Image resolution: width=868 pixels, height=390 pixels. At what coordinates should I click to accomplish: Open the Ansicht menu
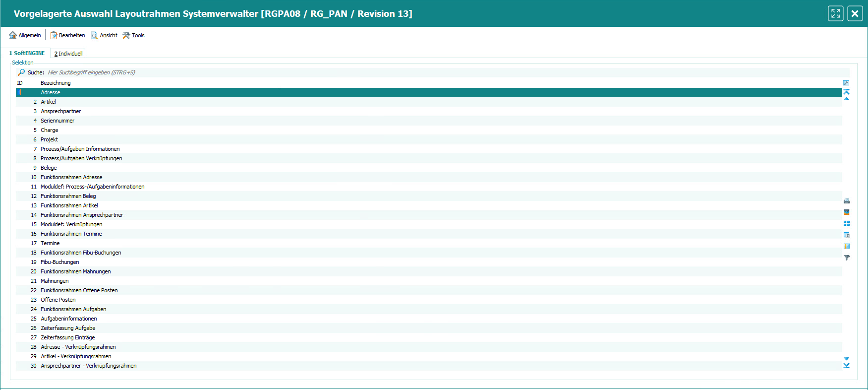(x=105, y=35)
